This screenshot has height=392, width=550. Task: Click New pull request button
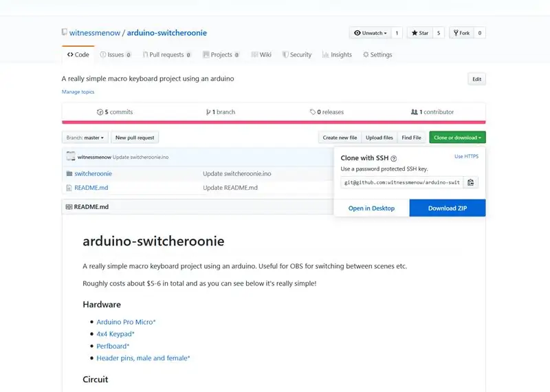tap(135, 138)
